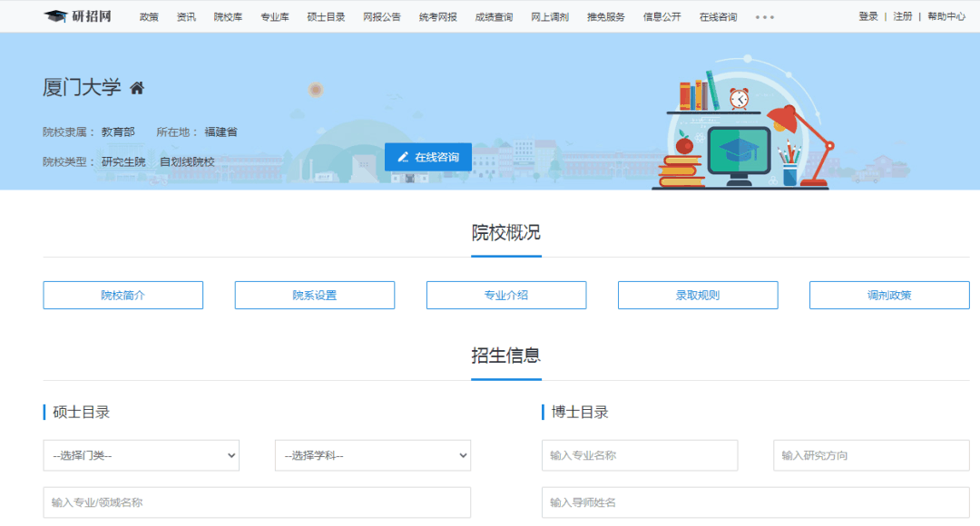Expand the 选择学科 dropdown

[372, 455]
